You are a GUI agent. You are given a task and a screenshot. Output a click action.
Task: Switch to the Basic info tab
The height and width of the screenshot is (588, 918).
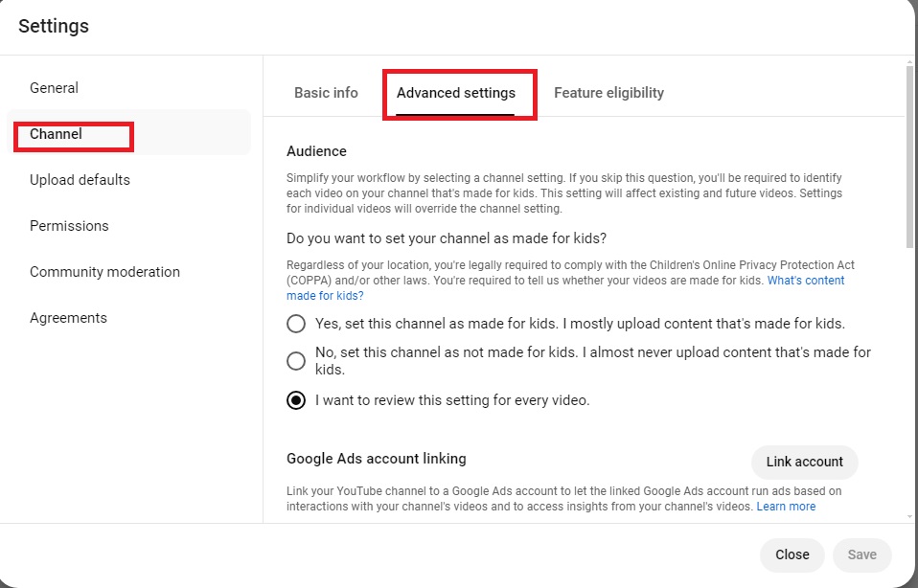coord(326,93)
